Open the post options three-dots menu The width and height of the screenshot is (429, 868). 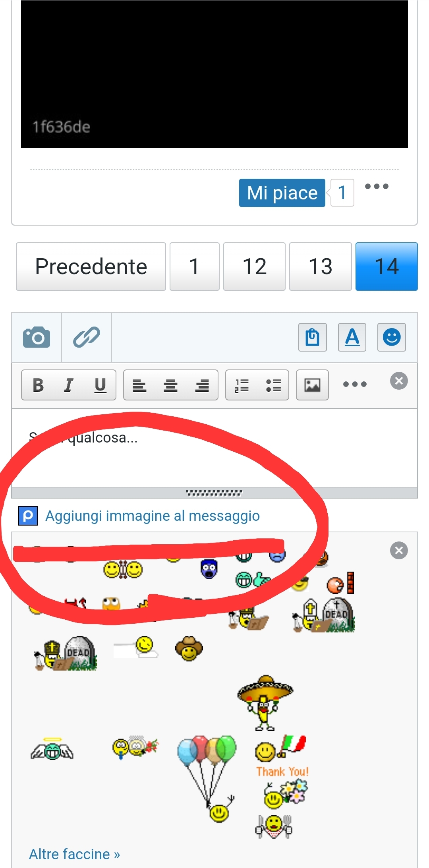tap(377, 186)
